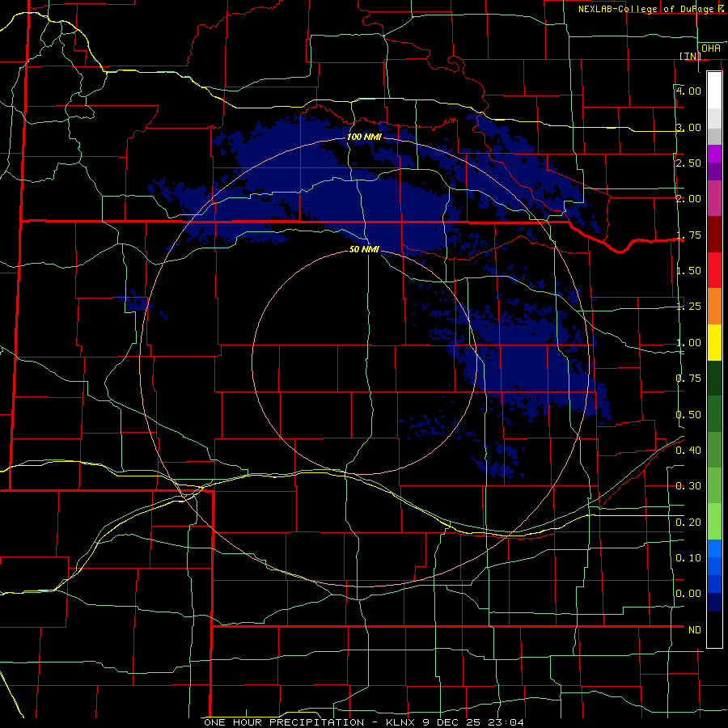Click the '2.00' legend value
The height and width of the screenshot is (728, 728).
(688, 199)
